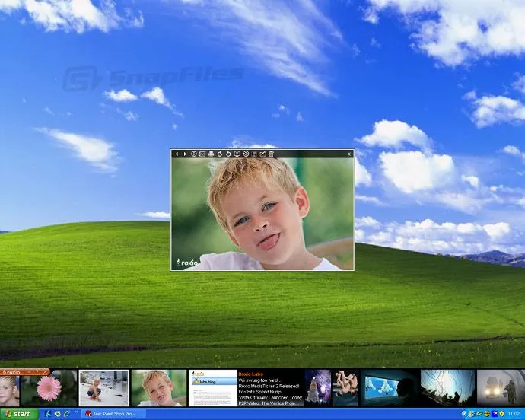Rotate photo clockwise
The height and width of the screenshot is (420, 525).
(x=220, y=154)
